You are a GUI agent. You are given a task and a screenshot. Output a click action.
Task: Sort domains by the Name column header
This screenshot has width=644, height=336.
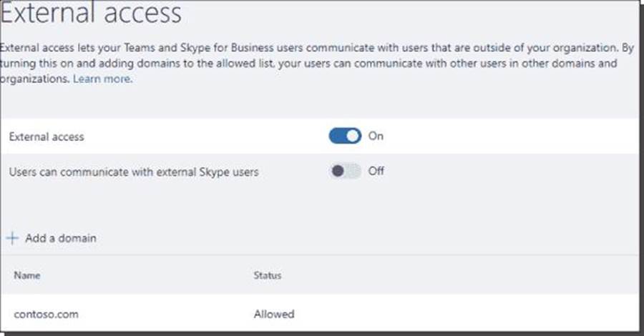point(27,275)
